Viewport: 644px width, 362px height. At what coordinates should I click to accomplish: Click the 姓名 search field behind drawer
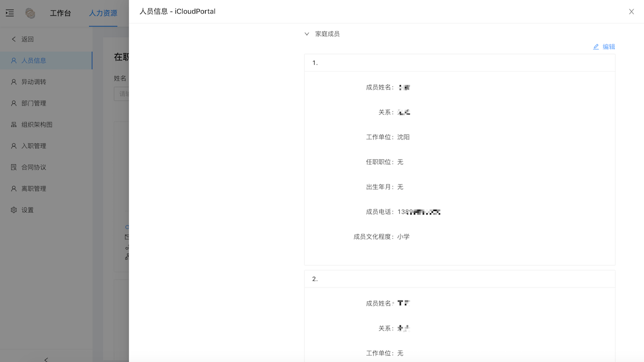[122, 94]
